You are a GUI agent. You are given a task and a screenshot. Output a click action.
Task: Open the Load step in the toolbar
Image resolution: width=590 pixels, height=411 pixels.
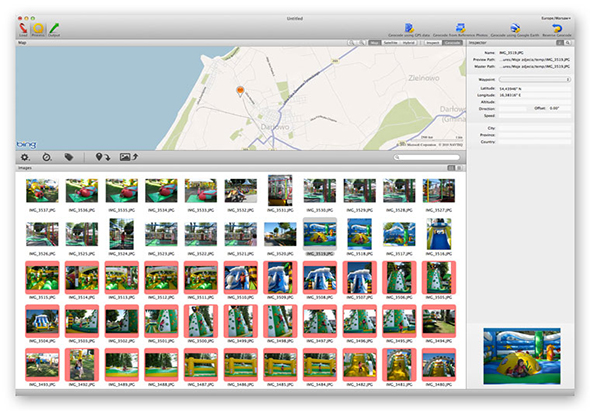(x=23, y=30)
